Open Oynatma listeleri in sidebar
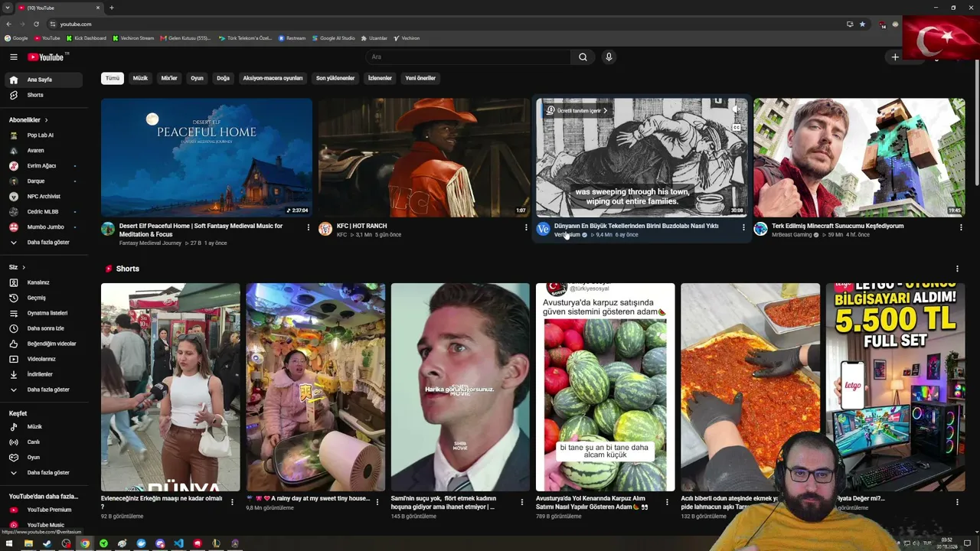The height and width of the screenshot is (551, 980). (x=44, y=313)
